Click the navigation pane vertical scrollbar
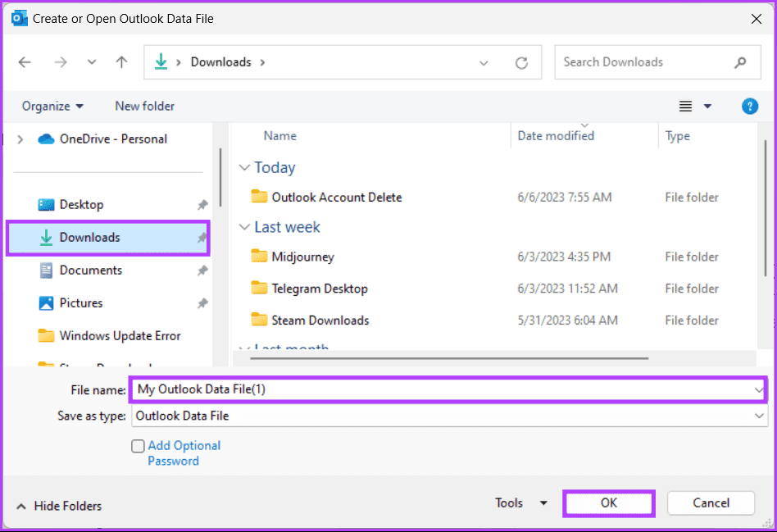The height and width of the screenshot is (532, 777). 220,178
